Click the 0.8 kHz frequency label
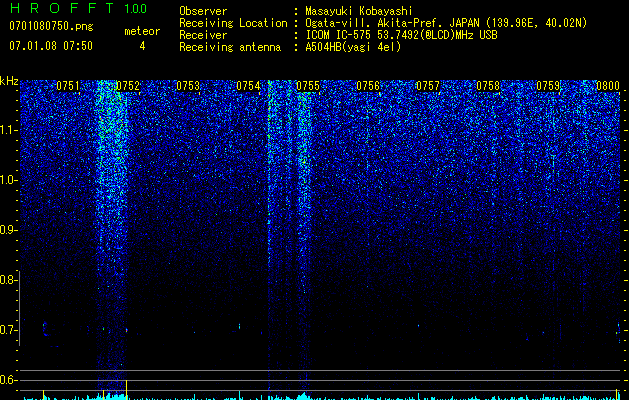The width and height of the screenshot is (629, 400). click(7, 280)
